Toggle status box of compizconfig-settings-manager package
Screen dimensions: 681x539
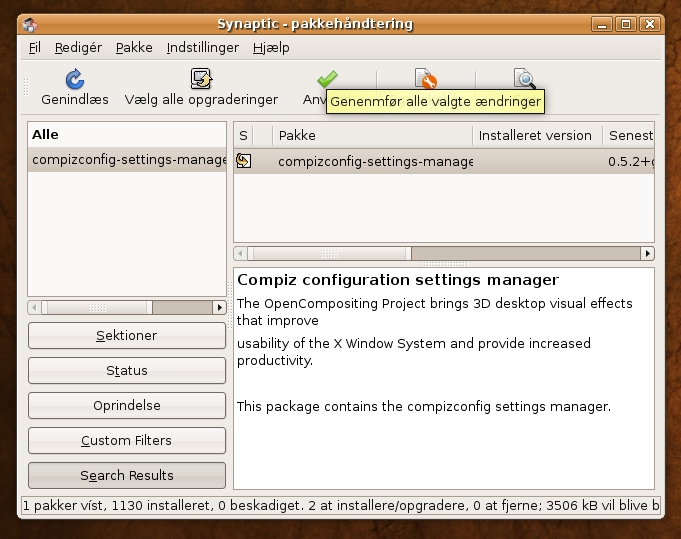244,161
